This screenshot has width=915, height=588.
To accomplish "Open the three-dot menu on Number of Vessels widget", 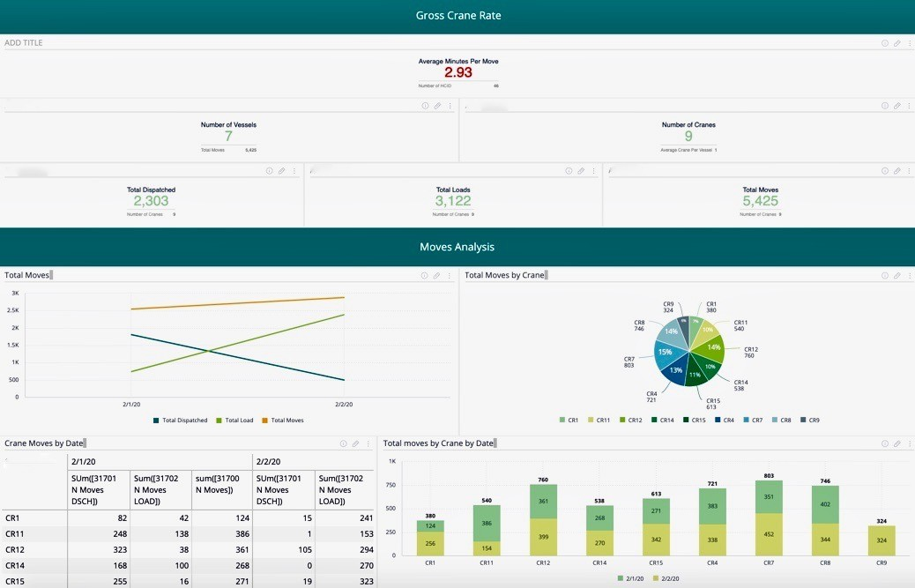I will (x=450, y=106).
